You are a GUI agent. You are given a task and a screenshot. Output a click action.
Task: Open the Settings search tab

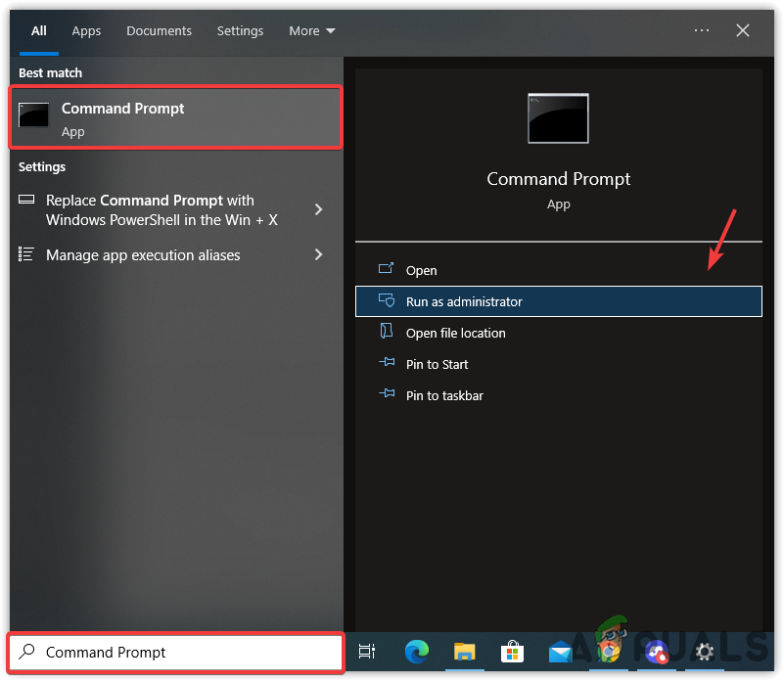(x=240, y=30)
